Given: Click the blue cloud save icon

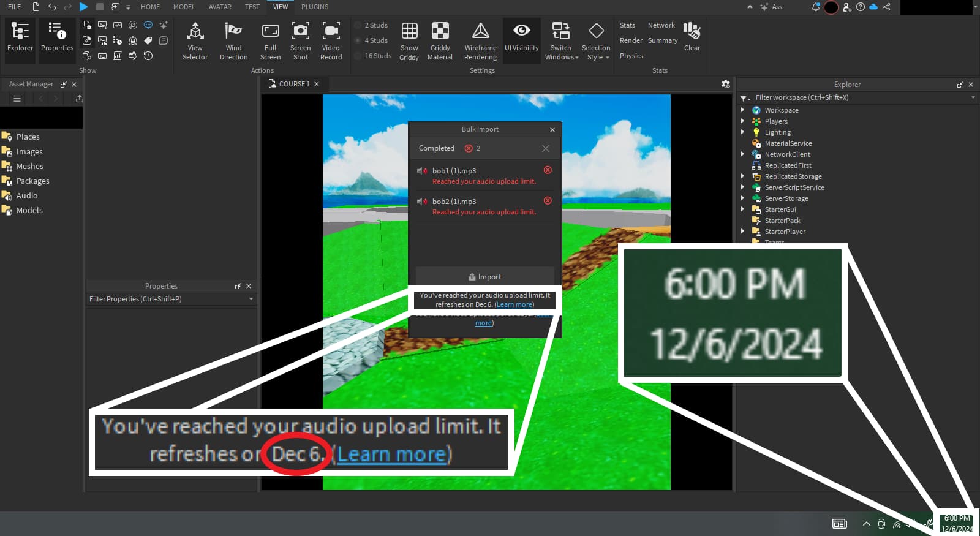Looking at the screenshot, I should pyautogui.click(x=873, y=7).
